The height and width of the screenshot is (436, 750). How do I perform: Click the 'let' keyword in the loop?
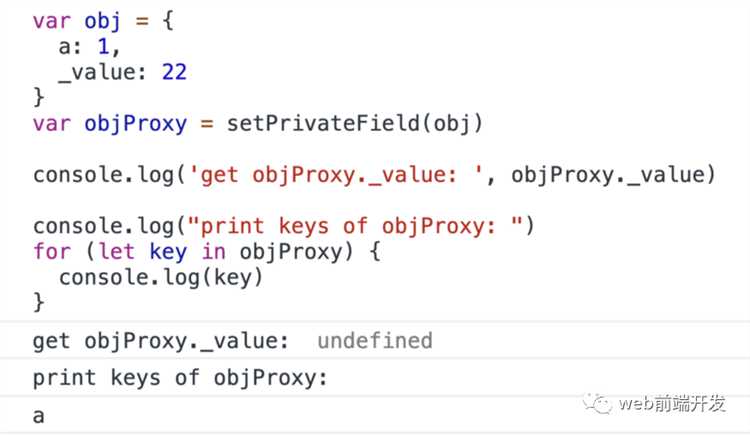point(116,251)
